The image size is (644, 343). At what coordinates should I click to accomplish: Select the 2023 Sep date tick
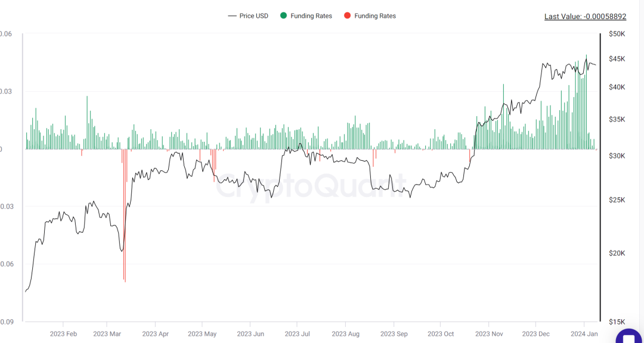tap(394, 333)
